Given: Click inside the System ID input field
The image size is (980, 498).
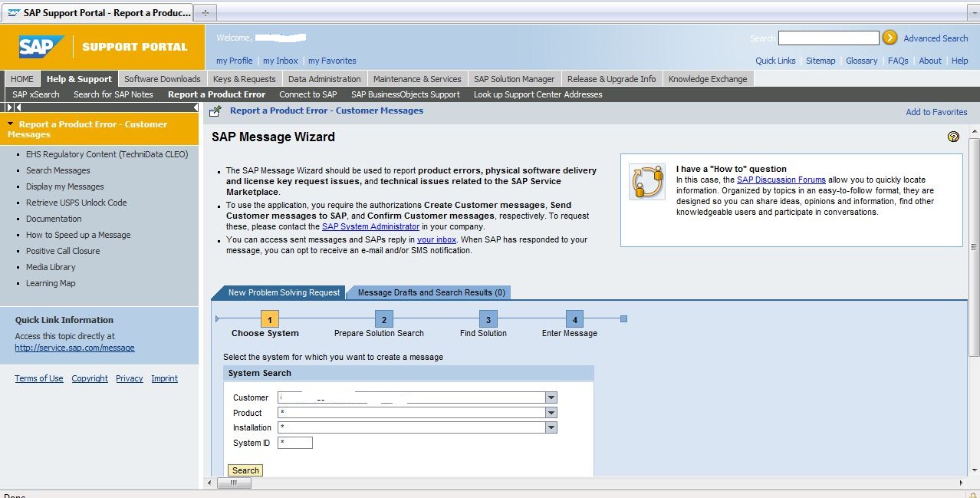Looking at the screenshot, I should pos(295,443).
